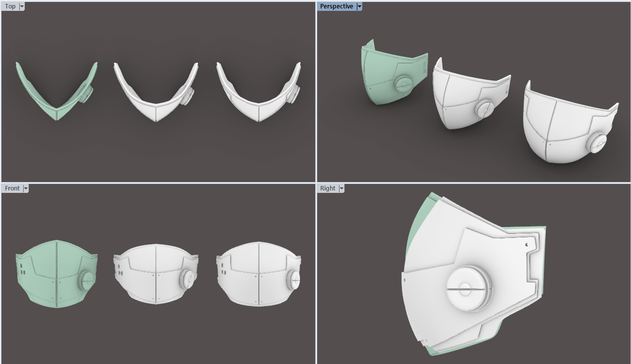Open the Front viewport dropdown arrow
Screen dimensions: 631x364
tap(26, 188)
